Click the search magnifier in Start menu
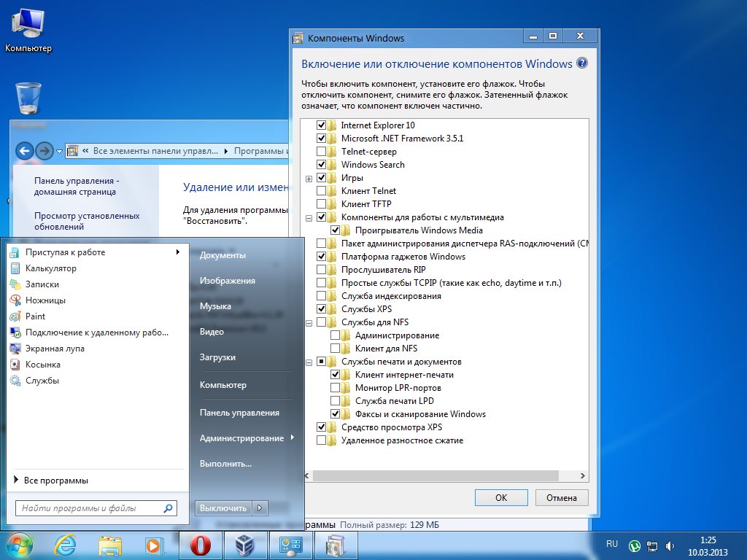Viewport: 747px width, 560px height. 168,508
